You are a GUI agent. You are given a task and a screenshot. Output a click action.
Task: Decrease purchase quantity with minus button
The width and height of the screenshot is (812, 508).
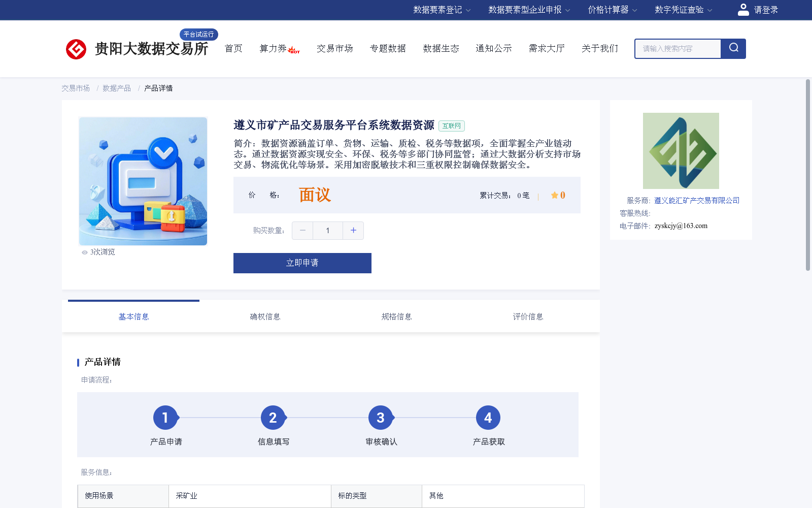coord(302,231)
